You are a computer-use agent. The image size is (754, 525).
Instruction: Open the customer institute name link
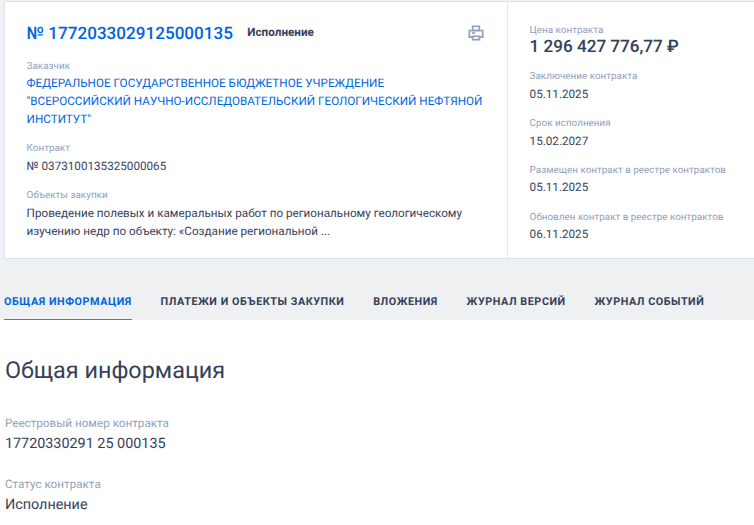(x=254, y=101)
